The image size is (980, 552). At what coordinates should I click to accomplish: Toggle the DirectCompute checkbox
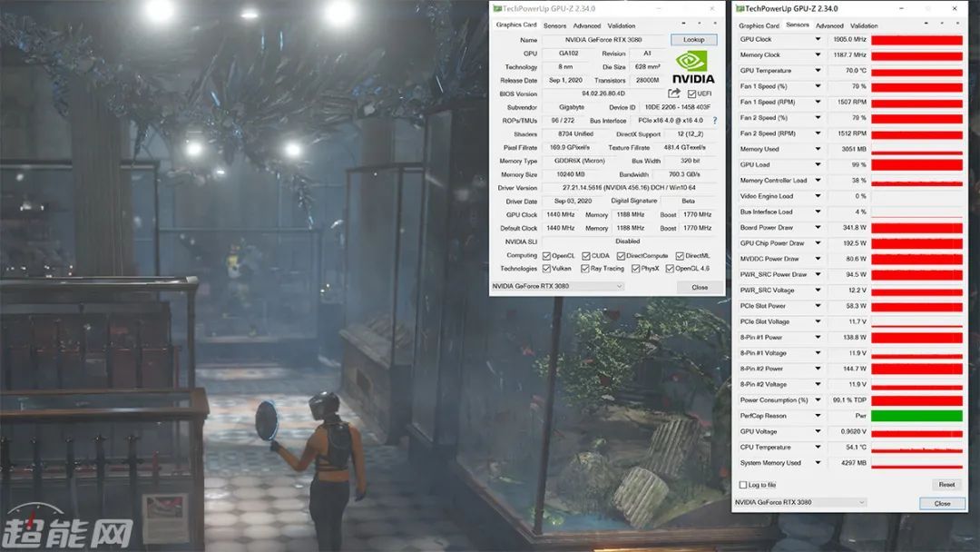click(621, 256)
